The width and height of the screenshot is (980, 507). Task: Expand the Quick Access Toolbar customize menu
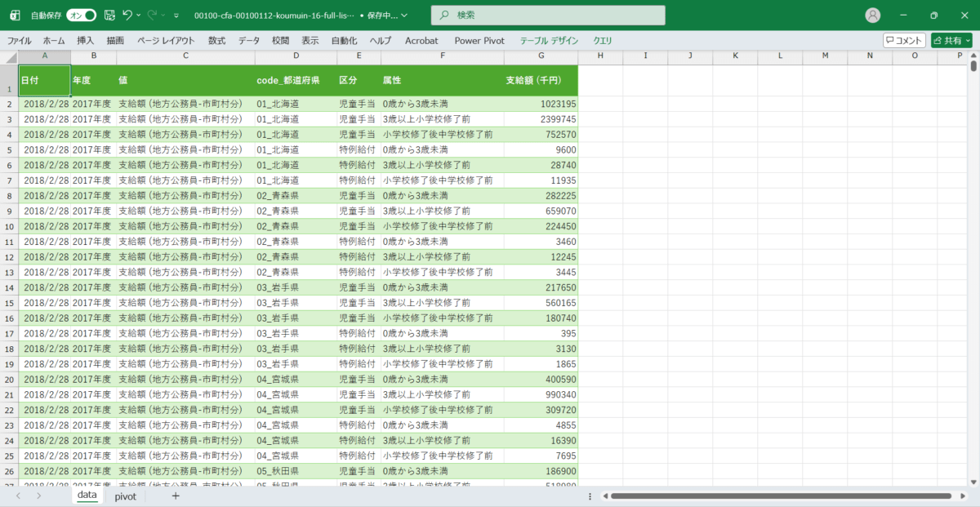tap(176, 16)
